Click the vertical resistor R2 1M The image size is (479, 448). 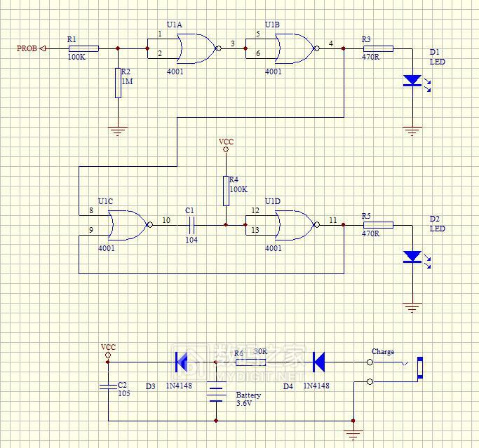118,83
